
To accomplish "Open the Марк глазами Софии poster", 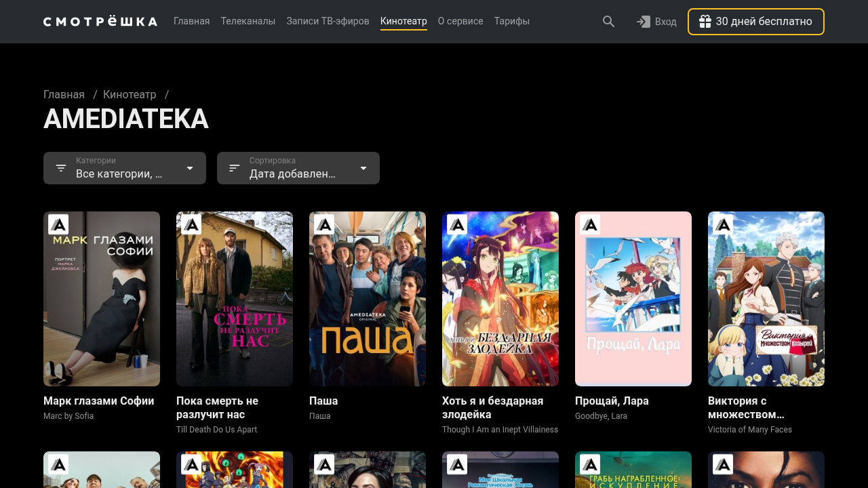I will (102, 299).
